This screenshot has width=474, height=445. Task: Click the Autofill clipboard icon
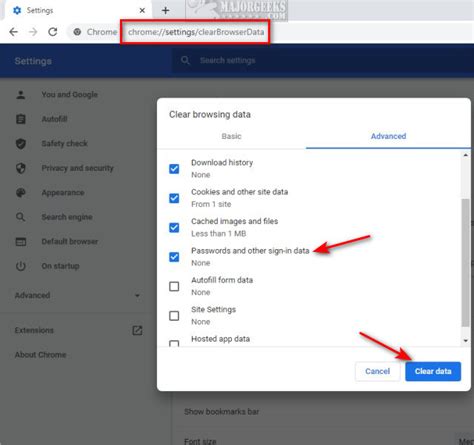21,119
